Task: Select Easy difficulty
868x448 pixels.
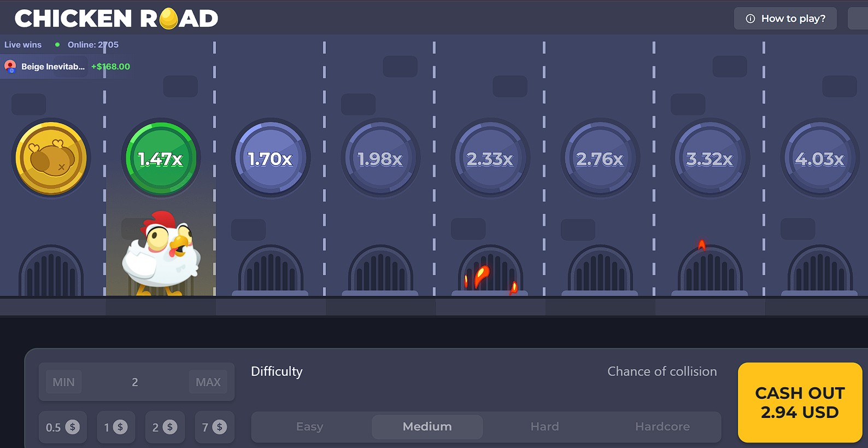Action: (310, 427)
